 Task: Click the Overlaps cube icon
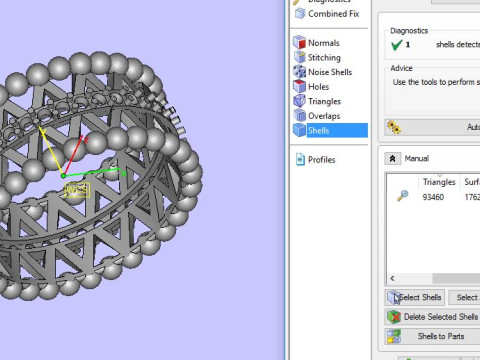[299, 116]
